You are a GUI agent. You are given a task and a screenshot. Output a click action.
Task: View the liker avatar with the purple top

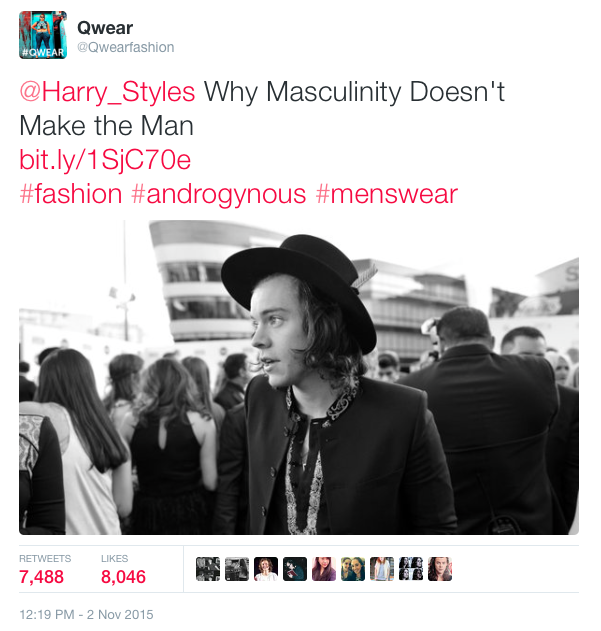(324, 569)
